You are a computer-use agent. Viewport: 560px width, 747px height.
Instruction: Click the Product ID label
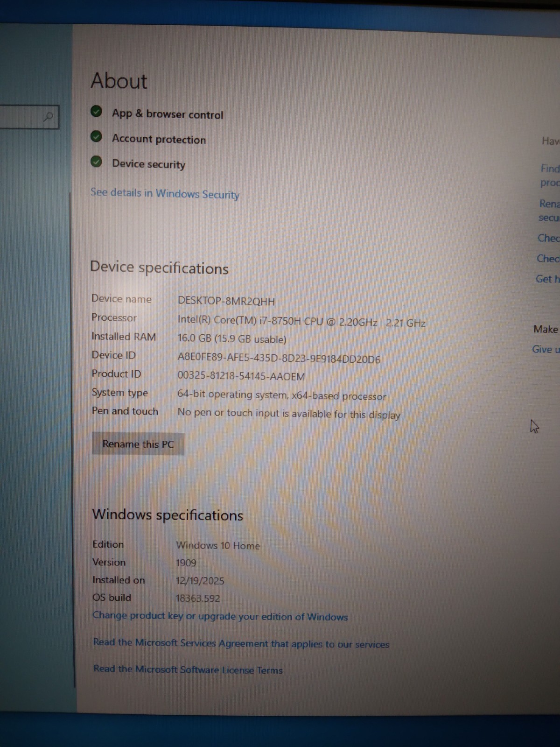pos(116,374)
